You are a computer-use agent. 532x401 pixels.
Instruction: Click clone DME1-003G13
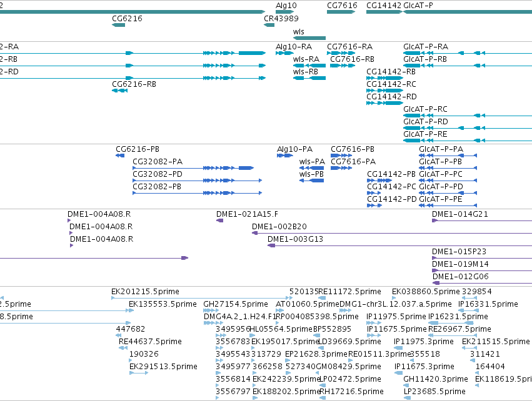pyautogui.click(x=295, y=239)
